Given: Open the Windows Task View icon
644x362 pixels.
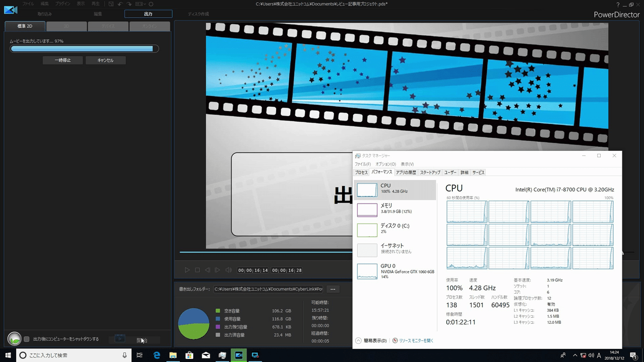Looking at the screenshot, I should point(139,355).
